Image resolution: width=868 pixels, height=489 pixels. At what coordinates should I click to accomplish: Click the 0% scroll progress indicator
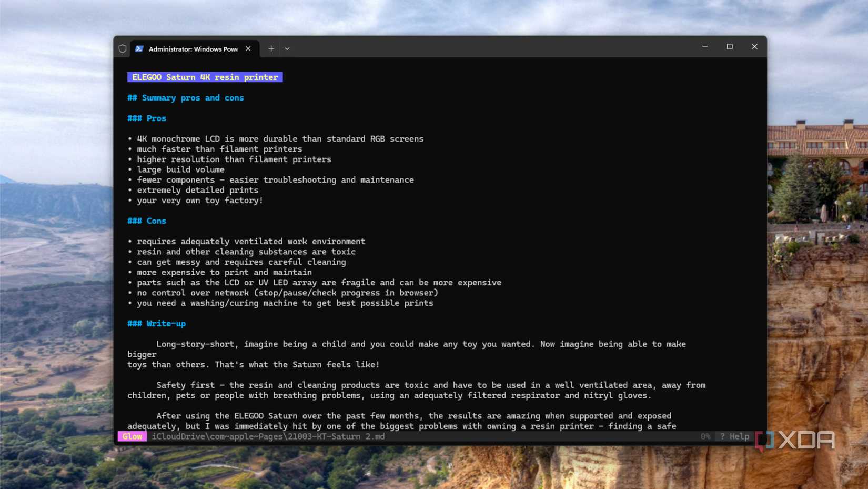(705, 436)
